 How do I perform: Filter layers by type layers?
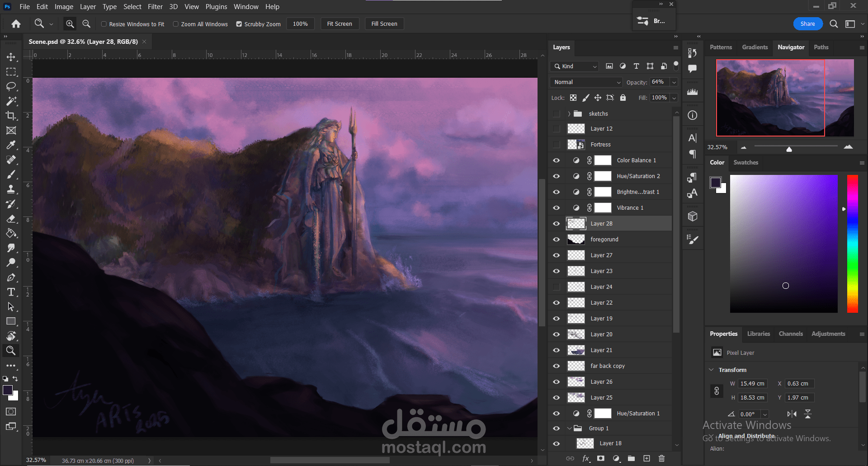click(x=636, y=66)
